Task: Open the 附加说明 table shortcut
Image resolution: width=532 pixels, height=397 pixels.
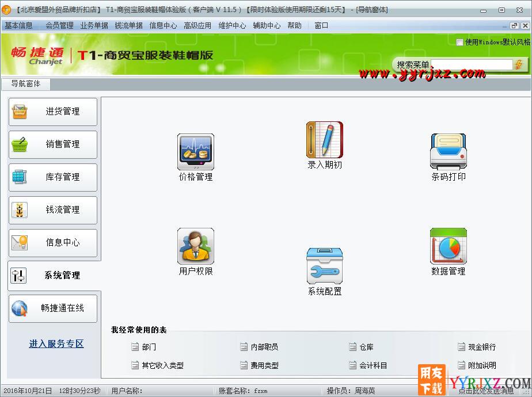Action: [477, 365]
